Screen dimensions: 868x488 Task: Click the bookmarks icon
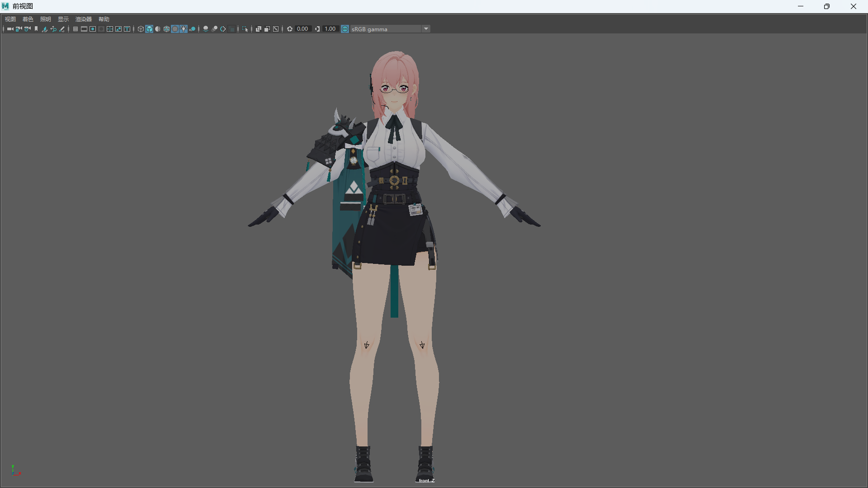[36, 29]
